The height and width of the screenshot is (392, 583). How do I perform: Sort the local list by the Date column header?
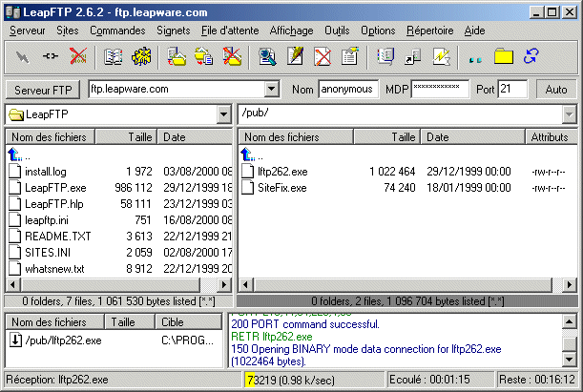(195, 137)
